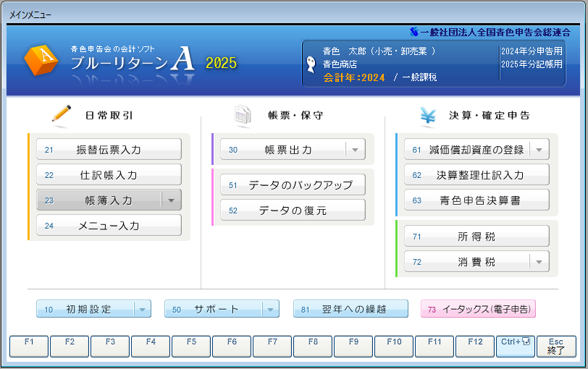The image size is (588, 369).
Task: Expand the 帳票出力 dropdown arrow
Action: [x=355, y=150]
